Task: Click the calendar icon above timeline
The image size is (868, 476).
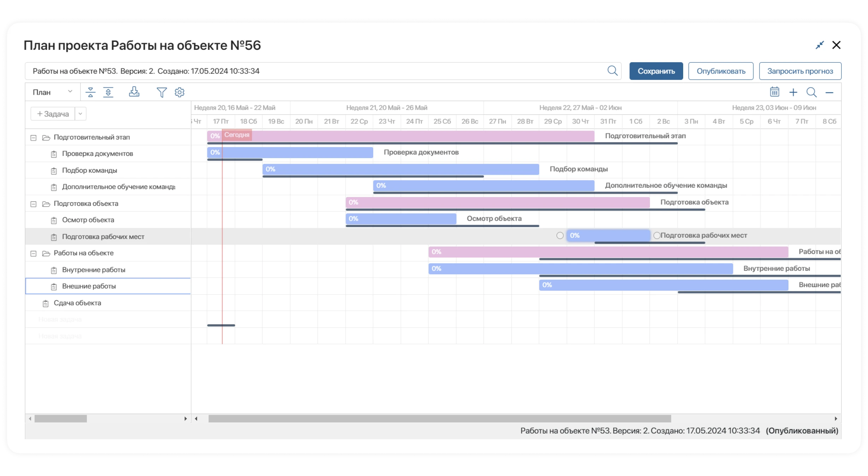Action: click(774, 92)
